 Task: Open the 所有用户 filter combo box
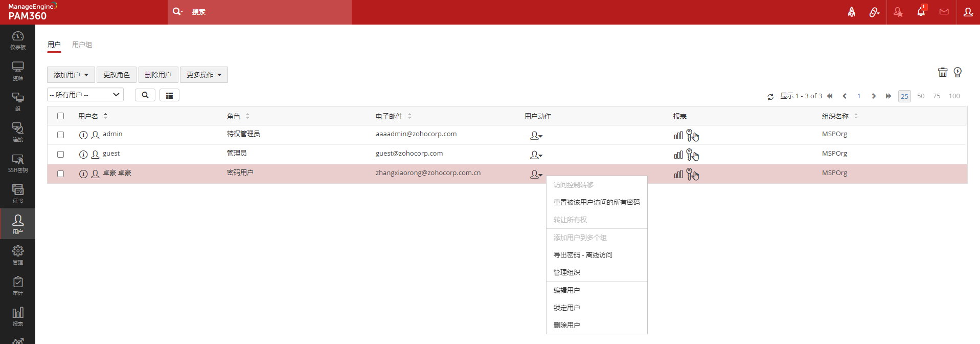click(x=85, y=95)
